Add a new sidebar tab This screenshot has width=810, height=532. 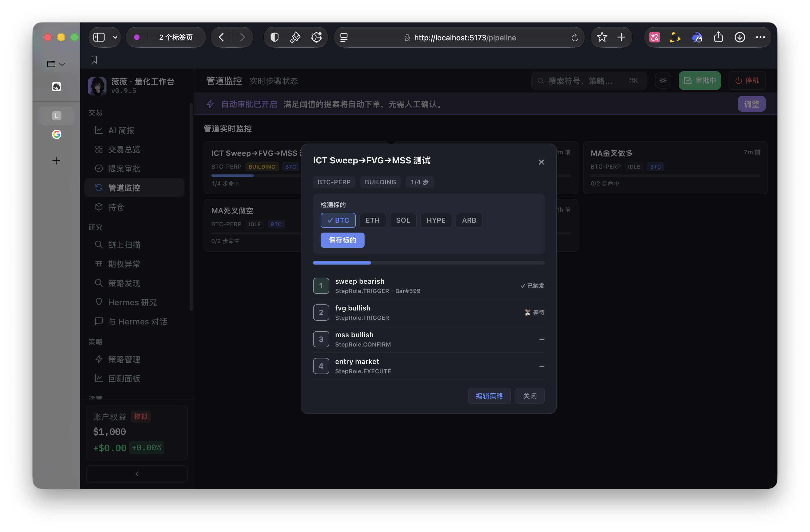(56, 160)
